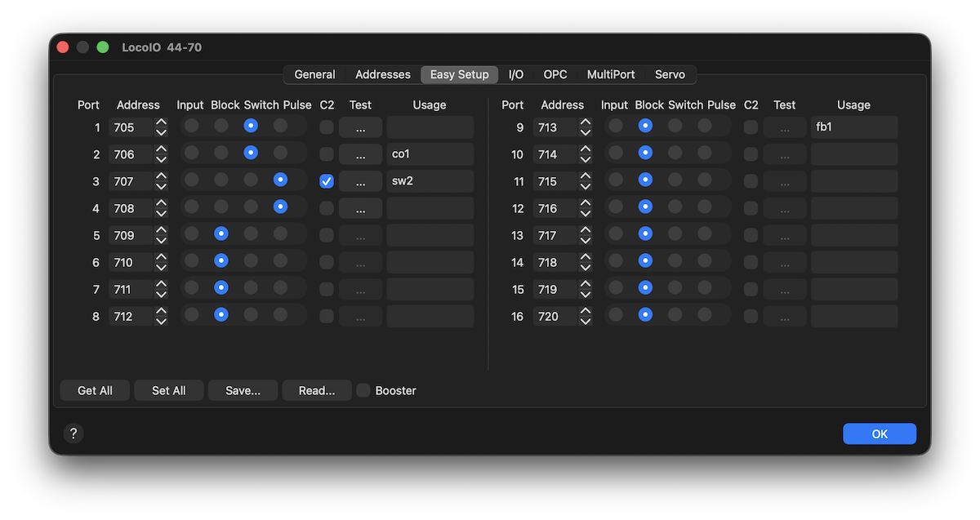980x520 pixels.
Task: Click the Test button for port 1
Action: 360,127
